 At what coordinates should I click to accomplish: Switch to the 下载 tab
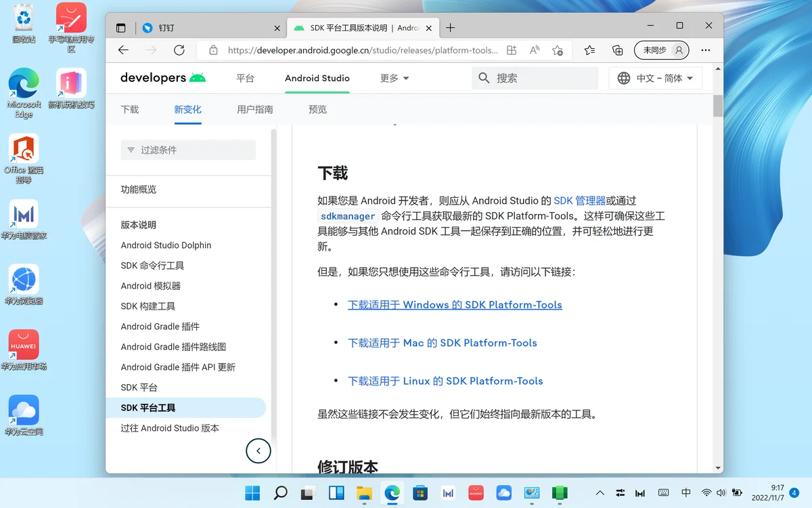point(130,109)
